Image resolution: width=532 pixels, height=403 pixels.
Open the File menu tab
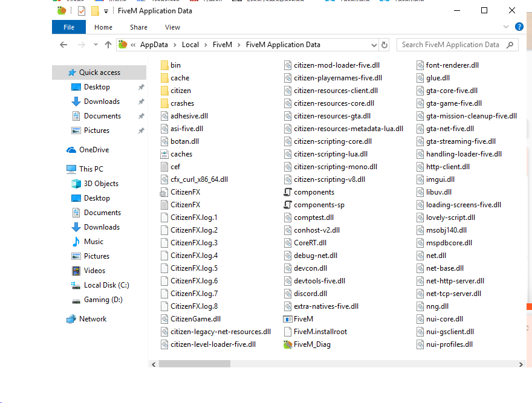click(x=69, y=27)
